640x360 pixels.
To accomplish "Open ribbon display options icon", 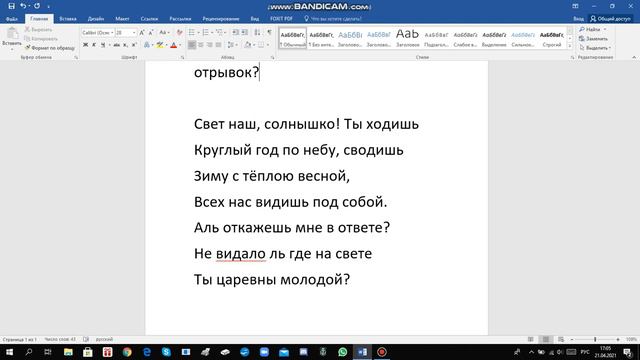I will (575, 6).
